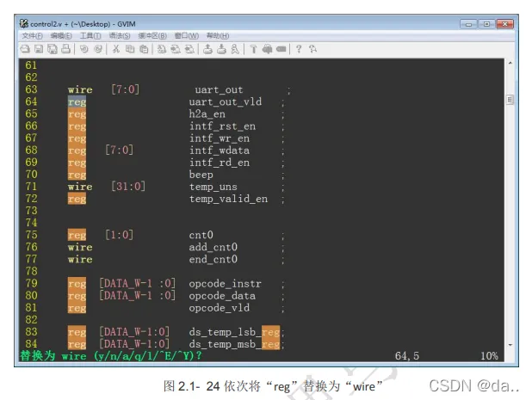Click 'intf_wdata' on line 68
Screen dimensions: 532x400
click(x=220, y=151)
